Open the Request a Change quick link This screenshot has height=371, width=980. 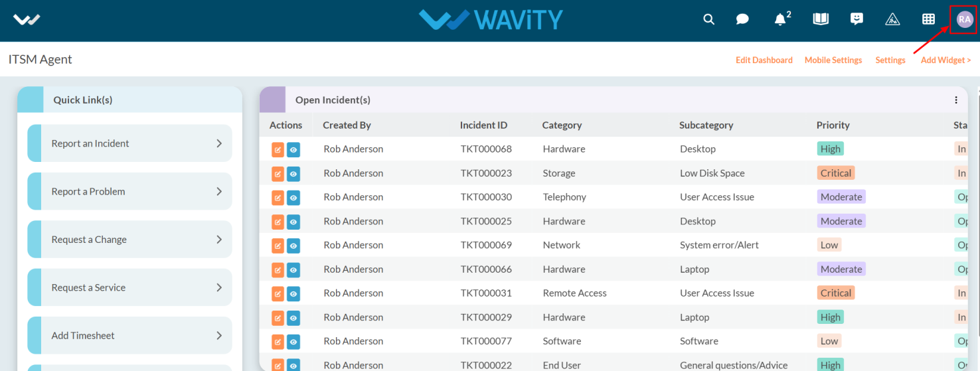pos(129,240)
